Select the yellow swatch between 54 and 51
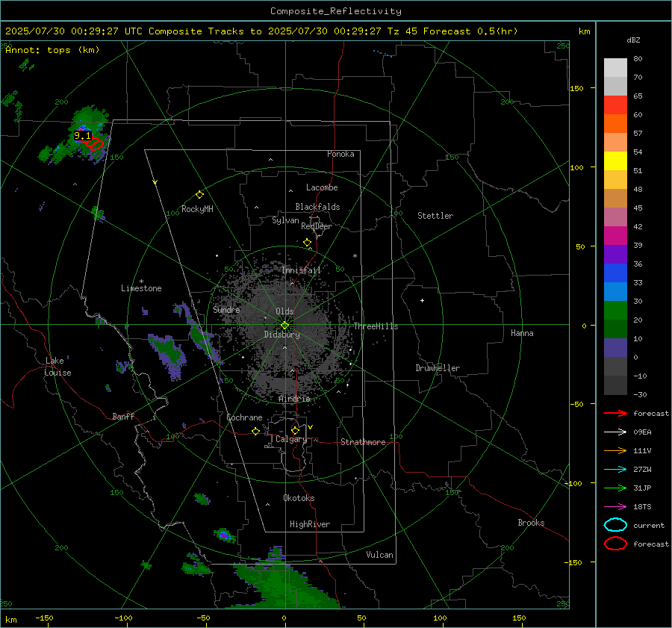The width and height of the screenshot is (672, 628). click(615, 161)
